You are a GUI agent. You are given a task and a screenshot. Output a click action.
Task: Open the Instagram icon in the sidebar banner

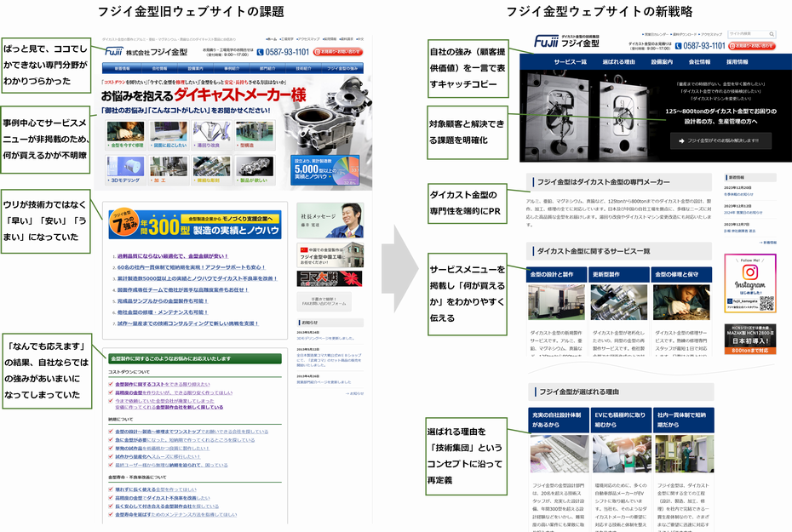coord(749,272)
